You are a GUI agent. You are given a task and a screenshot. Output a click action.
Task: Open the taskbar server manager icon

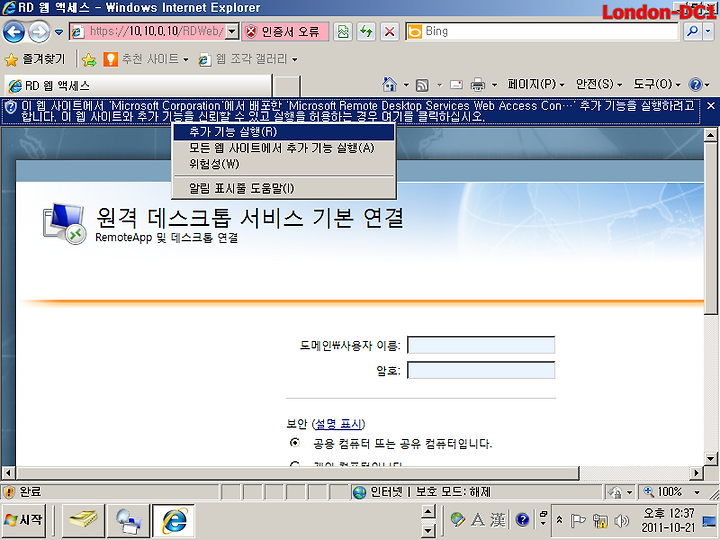[128, 520]
